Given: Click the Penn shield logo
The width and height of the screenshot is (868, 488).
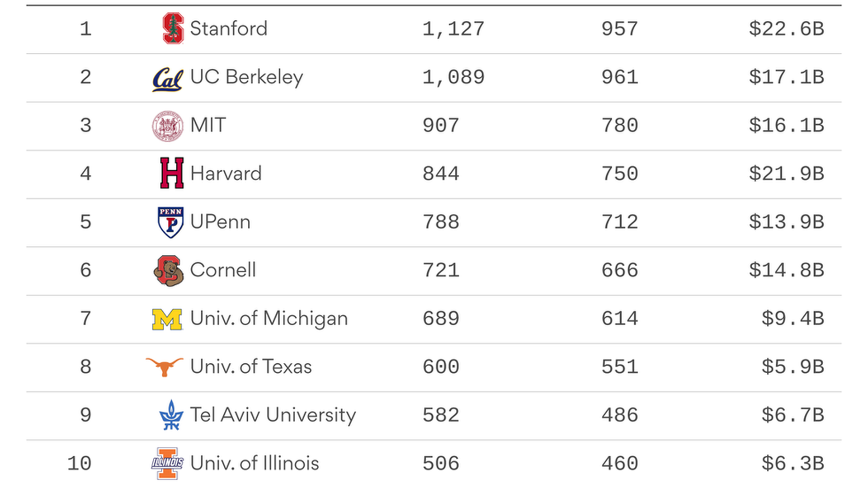Looking at the screenshot, I should point(170,222).
